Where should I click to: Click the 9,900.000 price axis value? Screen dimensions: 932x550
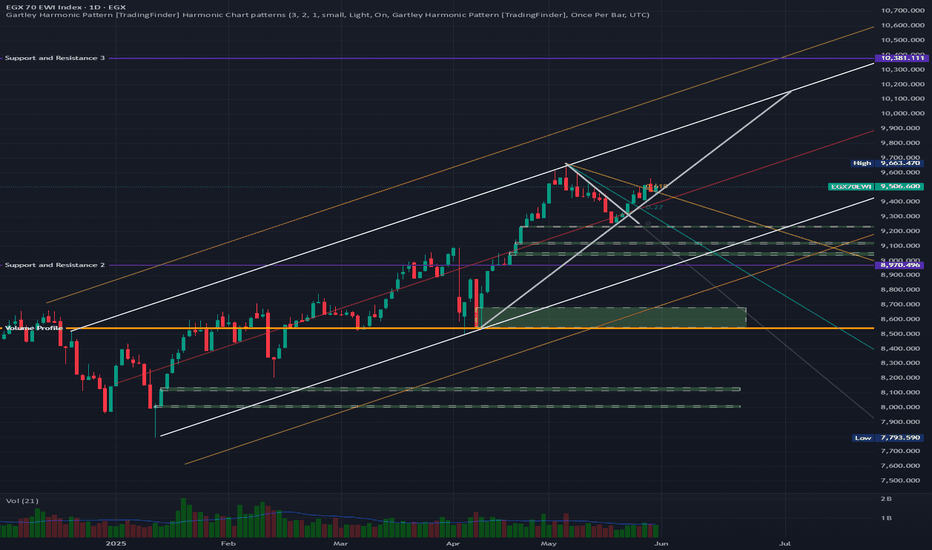click(902, 128)
